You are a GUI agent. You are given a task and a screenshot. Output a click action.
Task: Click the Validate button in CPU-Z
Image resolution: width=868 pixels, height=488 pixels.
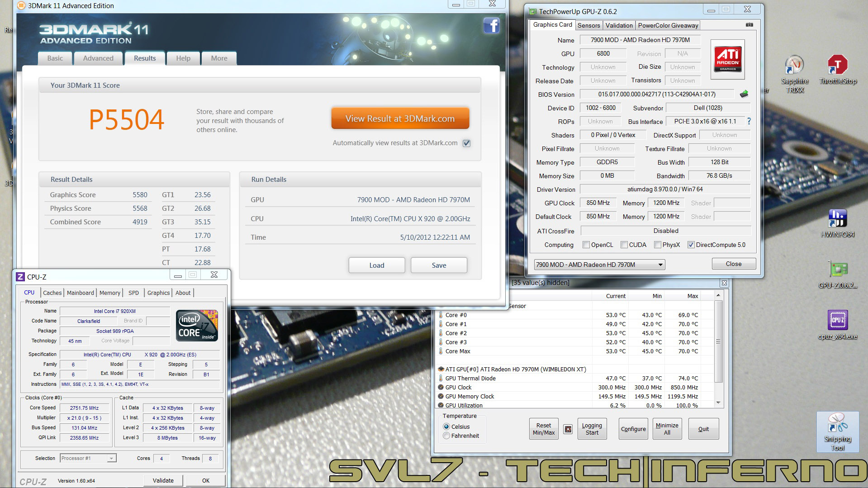point(163,480)
